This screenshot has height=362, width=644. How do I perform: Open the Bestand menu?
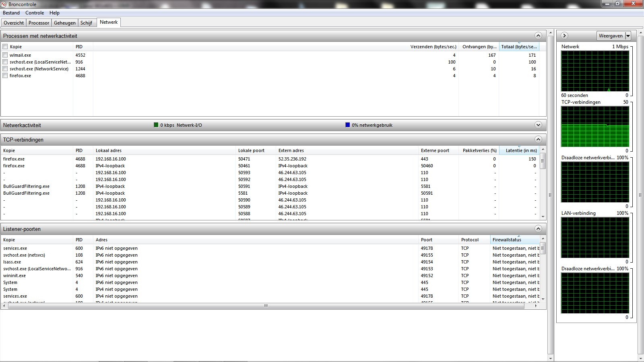(11, 13)
